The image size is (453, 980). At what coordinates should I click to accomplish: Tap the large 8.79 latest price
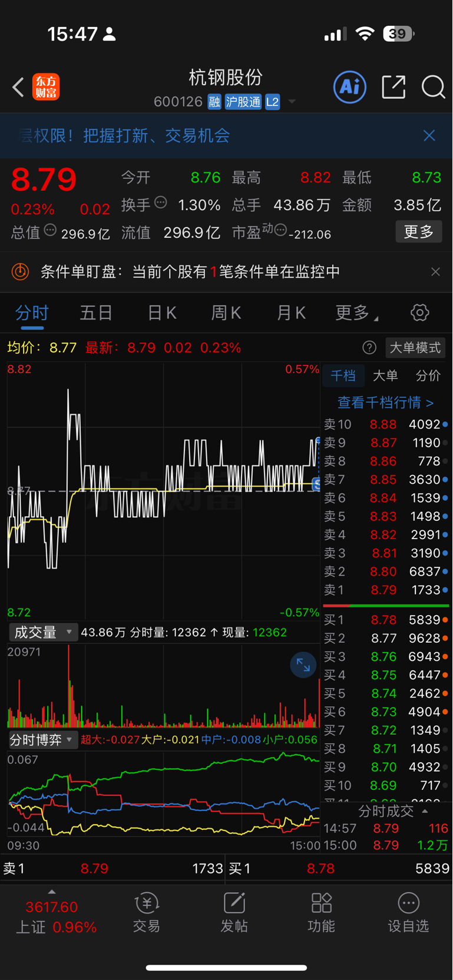click(44, 180)
